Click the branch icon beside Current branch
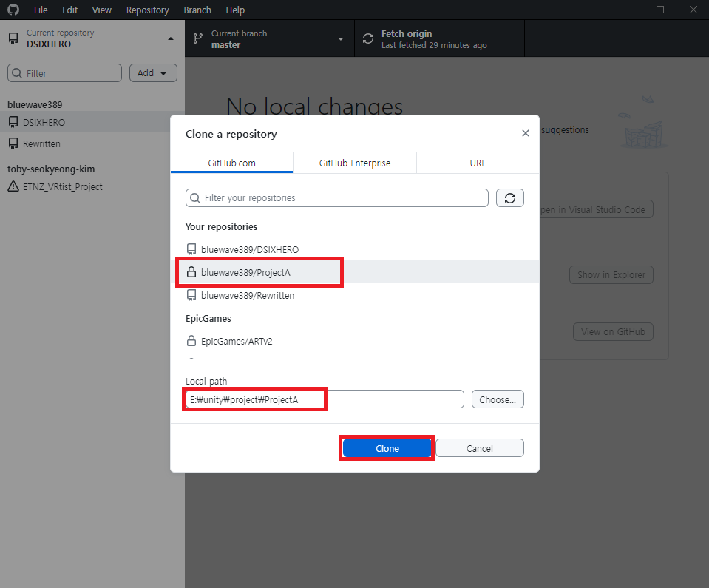709x588 pixels. coord(198,38)
